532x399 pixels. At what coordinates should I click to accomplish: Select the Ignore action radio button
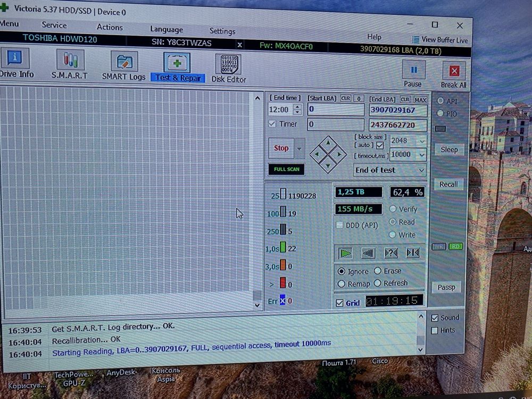pos(342,271)
